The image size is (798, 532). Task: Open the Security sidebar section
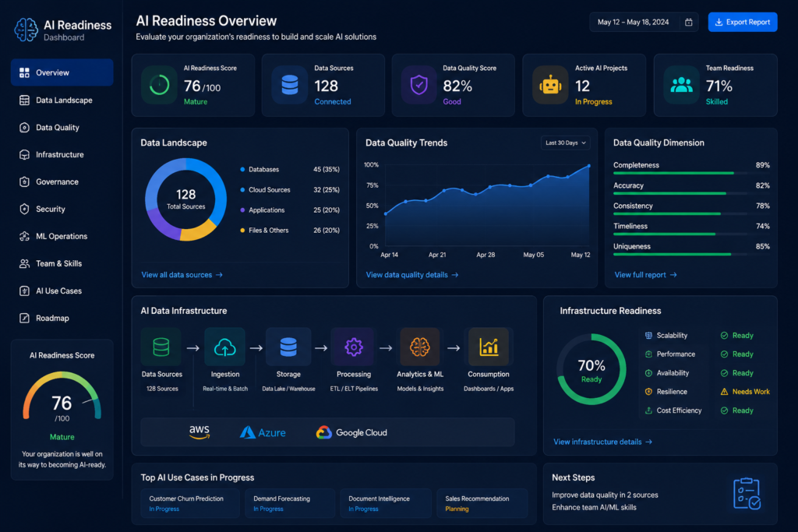(62, 209)
